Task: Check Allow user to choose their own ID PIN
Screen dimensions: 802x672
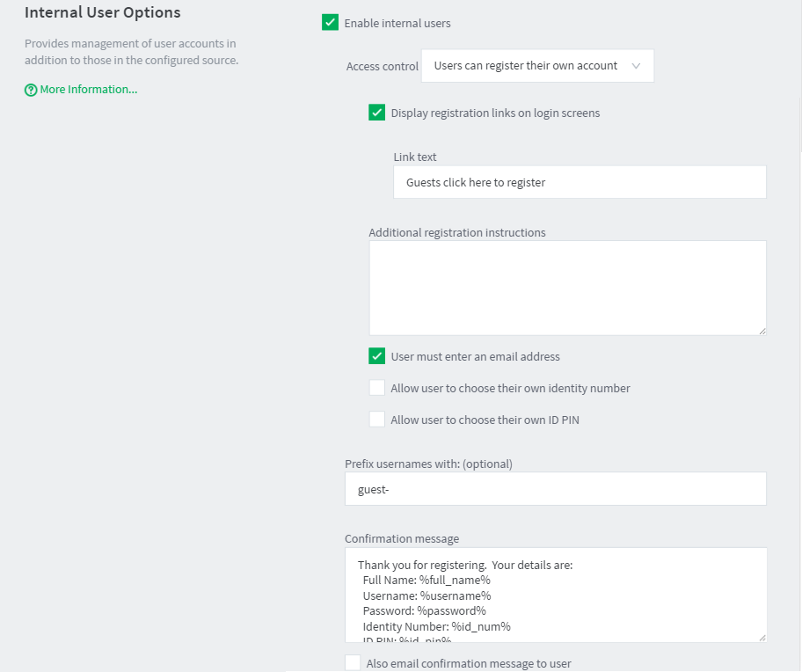Action: pyautogui.click(x=377, y=420)
